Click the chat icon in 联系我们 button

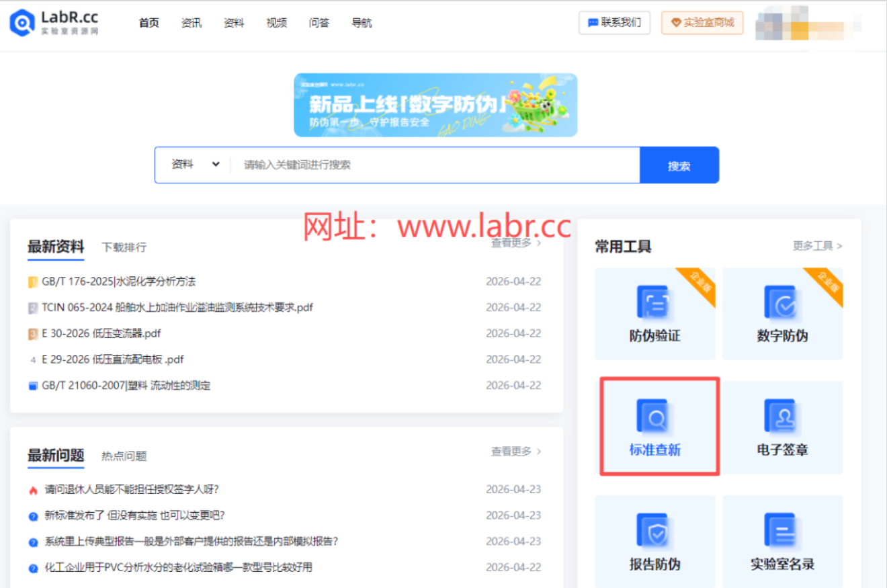click(x=593, y=23)
